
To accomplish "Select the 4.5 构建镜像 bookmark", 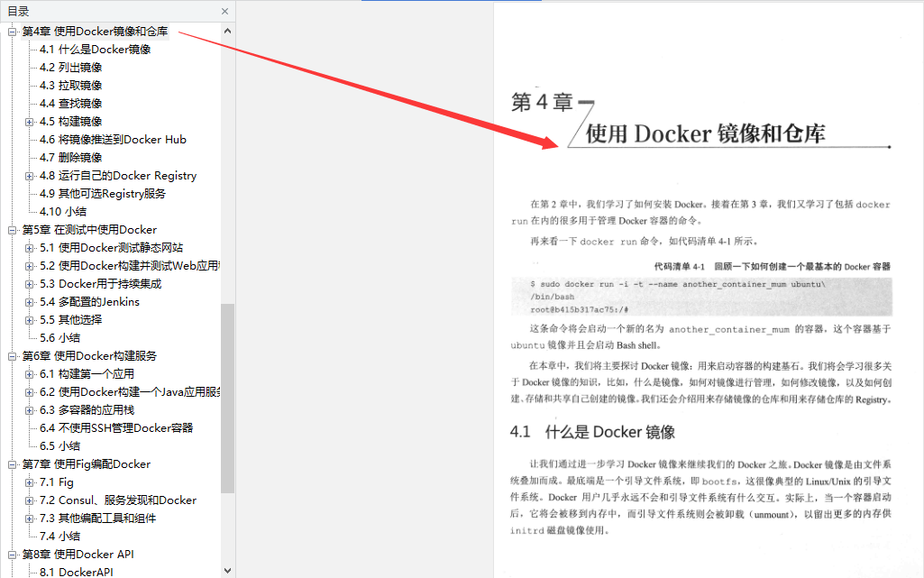I will tap(70, 122).
